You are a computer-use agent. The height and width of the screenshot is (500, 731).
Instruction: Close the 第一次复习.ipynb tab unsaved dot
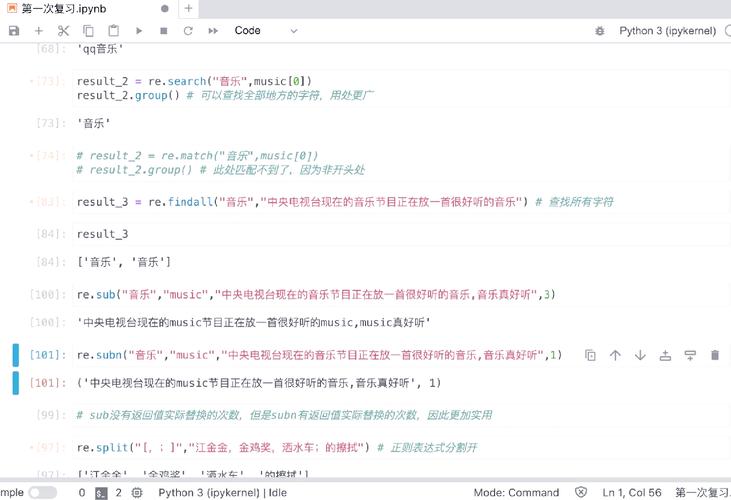(x=165, y=9)
